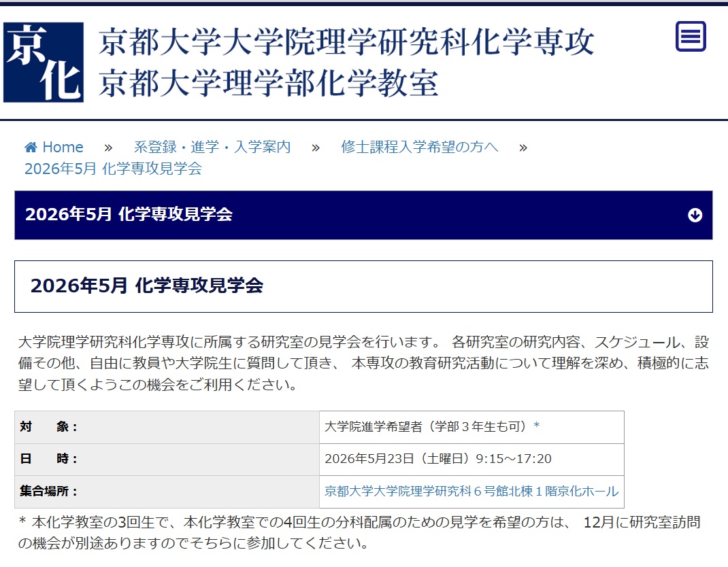The height and width of the screenshot is (567, 728).
Task: Go to the Home breadcrumb text link
Action: [x=63, y=148]
